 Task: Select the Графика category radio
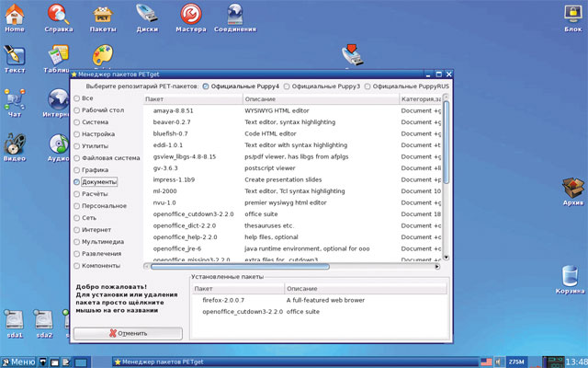pos(77,170)
